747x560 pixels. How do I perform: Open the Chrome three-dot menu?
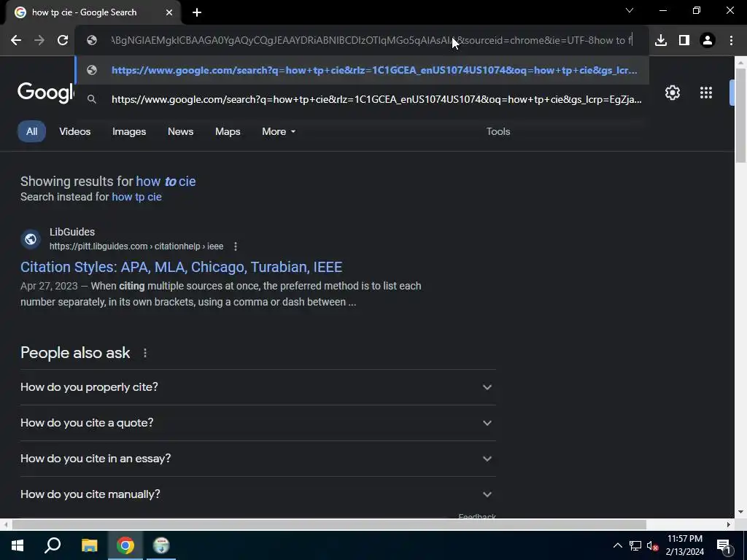(x=731, y=41)
